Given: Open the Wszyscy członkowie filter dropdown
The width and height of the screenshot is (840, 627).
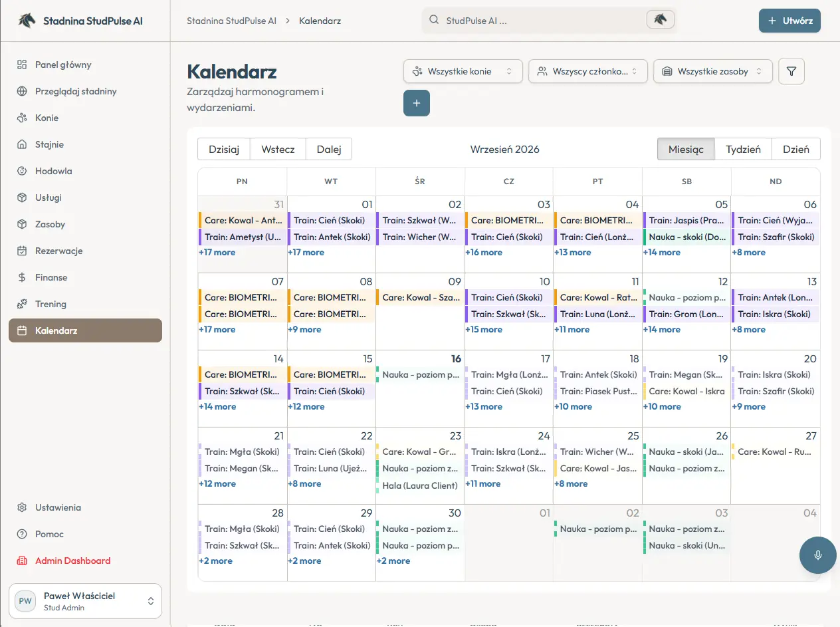Looking at the screenshot, I should coord(588,71).
